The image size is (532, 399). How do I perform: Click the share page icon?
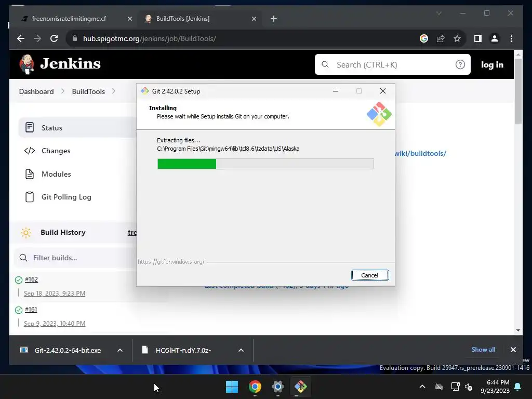click(x=441, y=38)
